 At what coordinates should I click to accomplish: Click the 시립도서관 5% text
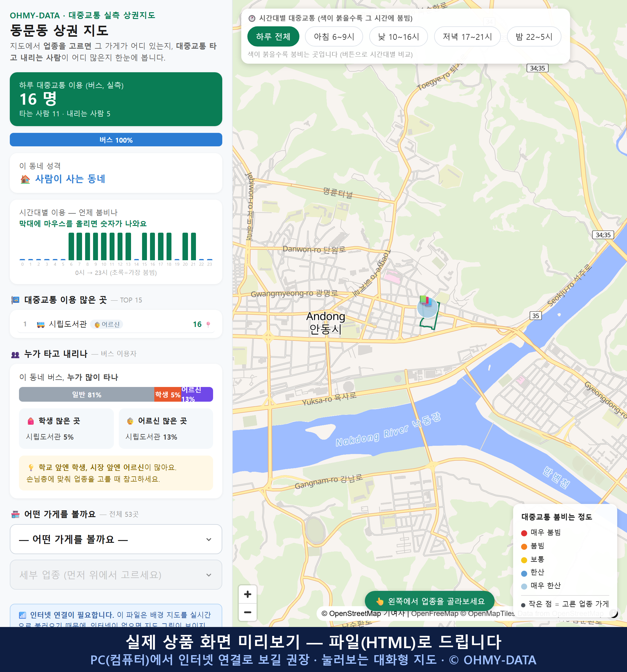50,437
